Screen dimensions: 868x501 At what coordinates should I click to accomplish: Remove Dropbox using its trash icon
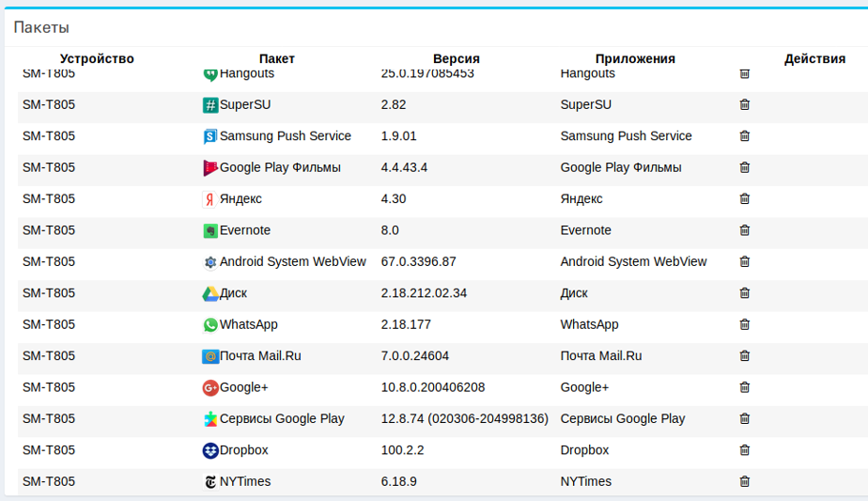pyautogui.click(x=745, y=450)
